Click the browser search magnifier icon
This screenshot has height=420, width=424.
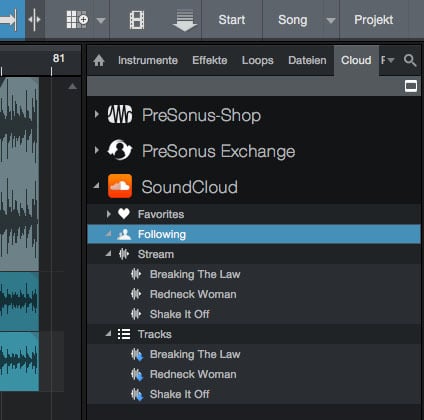tap(410, 60)
